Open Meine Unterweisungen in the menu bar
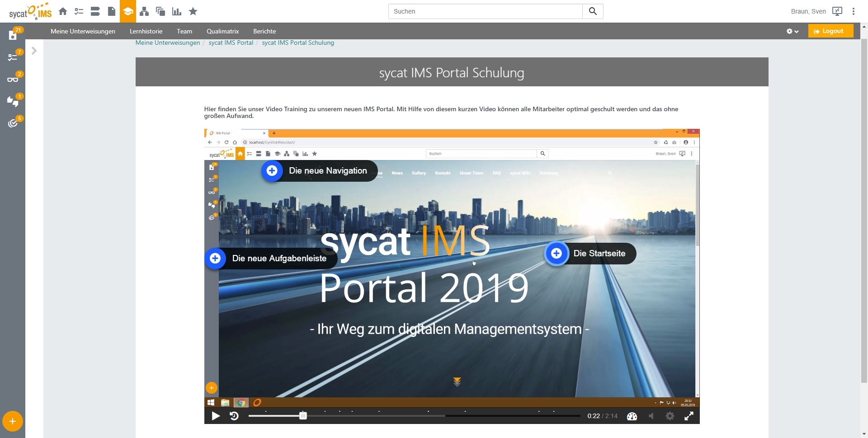Screen dimensions: 868x438 (83, 31)
